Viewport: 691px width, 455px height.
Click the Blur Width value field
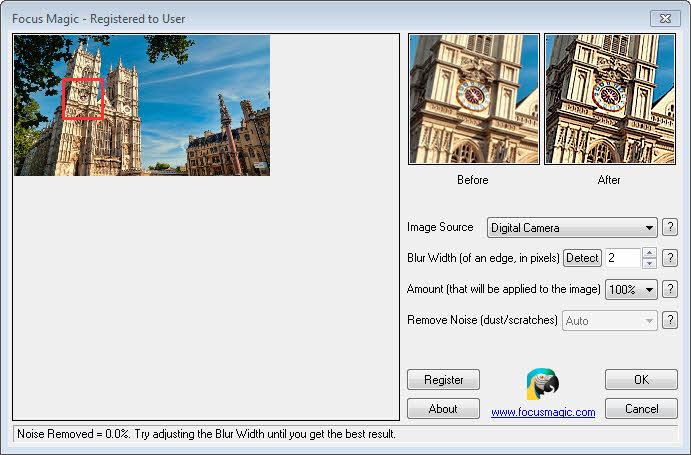coord(623,258)
